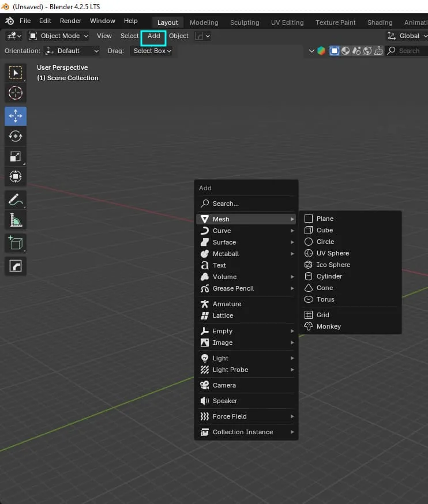Viewport: 428px width, 504px height.
Task: Add a Torus mesh
Action: point(350,299)
